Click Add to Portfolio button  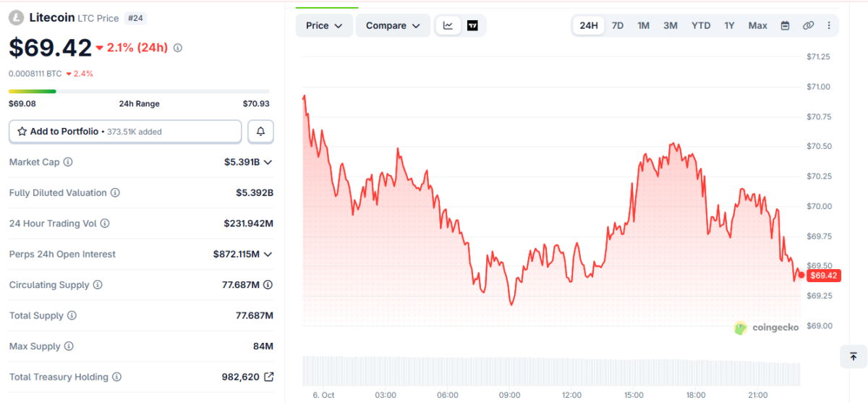click(x=125, y=132)
